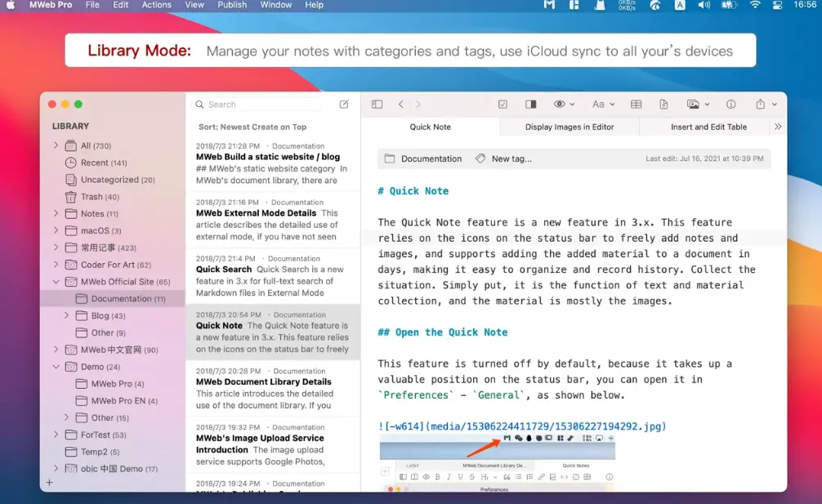This screenshot has height=504, width=822.
Task: Open Trash (40) in the library
Action: 100,197
